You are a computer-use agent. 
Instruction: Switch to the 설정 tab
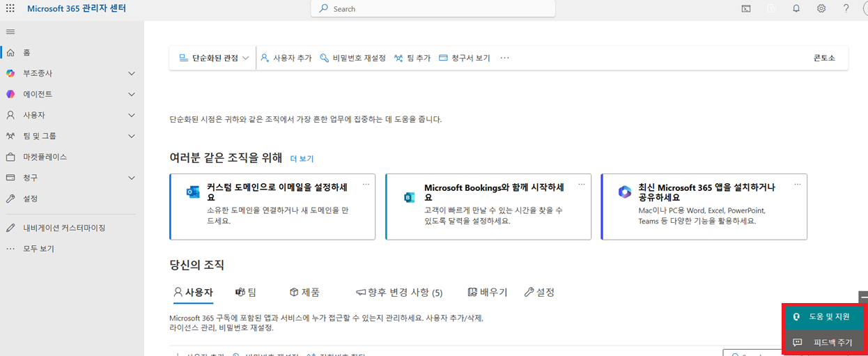539,293
